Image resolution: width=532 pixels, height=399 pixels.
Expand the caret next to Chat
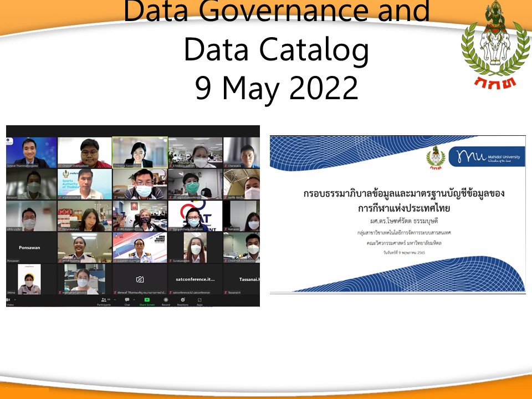coord(134,300)
